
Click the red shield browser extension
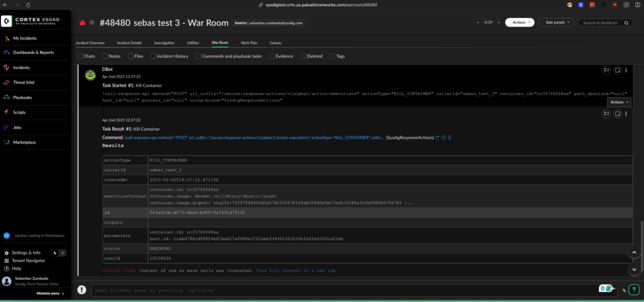coord(615,5)
